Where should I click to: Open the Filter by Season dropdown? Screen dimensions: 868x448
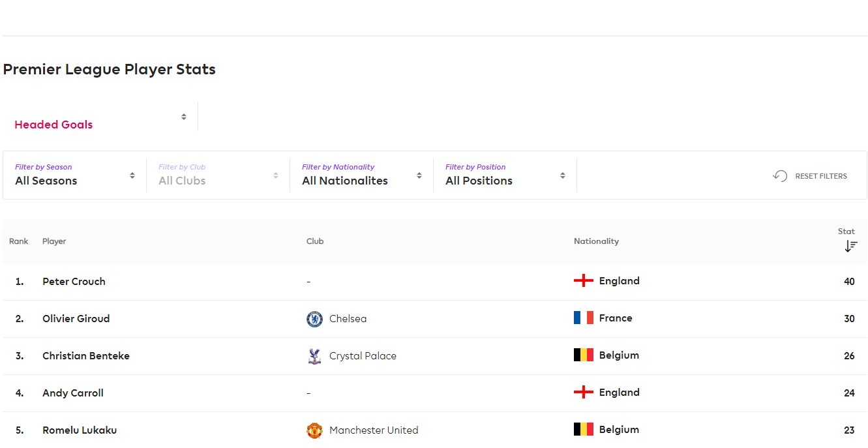pyautogui.click(x=75, y=175)
